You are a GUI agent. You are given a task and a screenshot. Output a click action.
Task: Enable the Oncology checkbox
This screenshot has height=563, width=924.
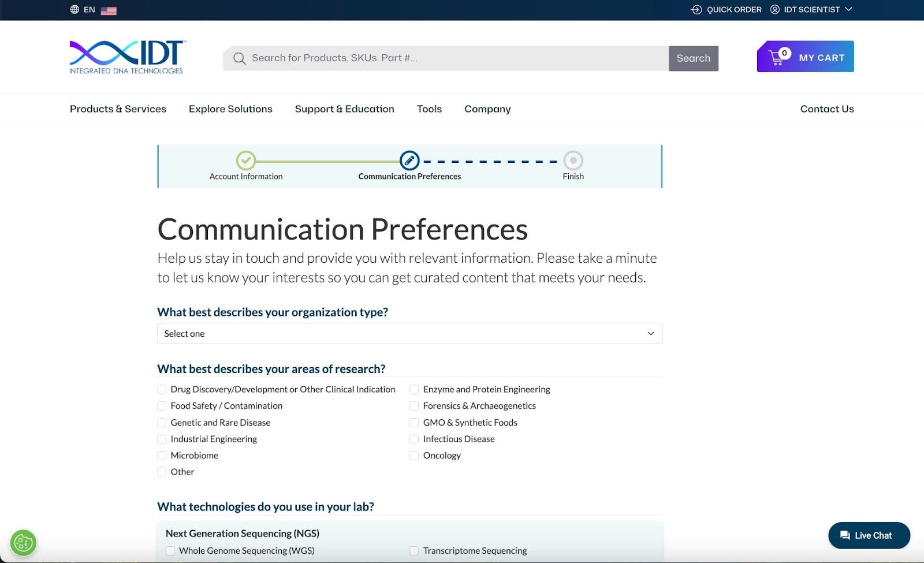click(x=414, y=456)
